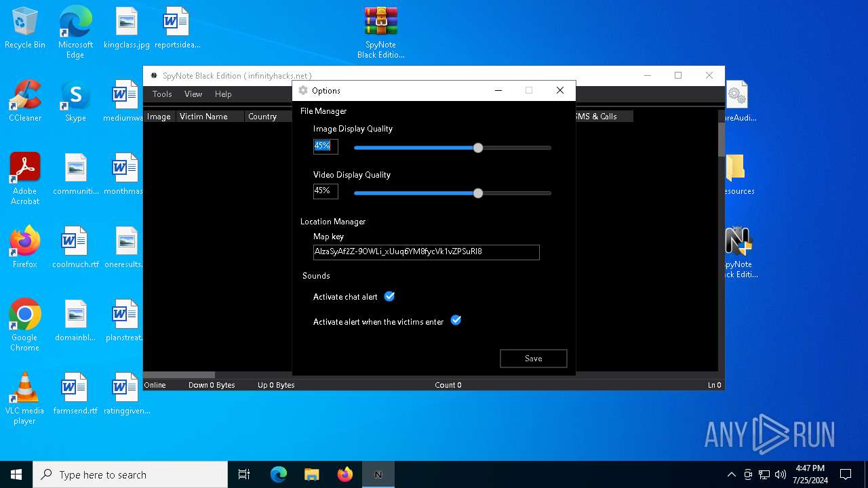Toggle the Activate chat alert checkbox
This screenshot has height=488, width=868.
tap(389, 296)
